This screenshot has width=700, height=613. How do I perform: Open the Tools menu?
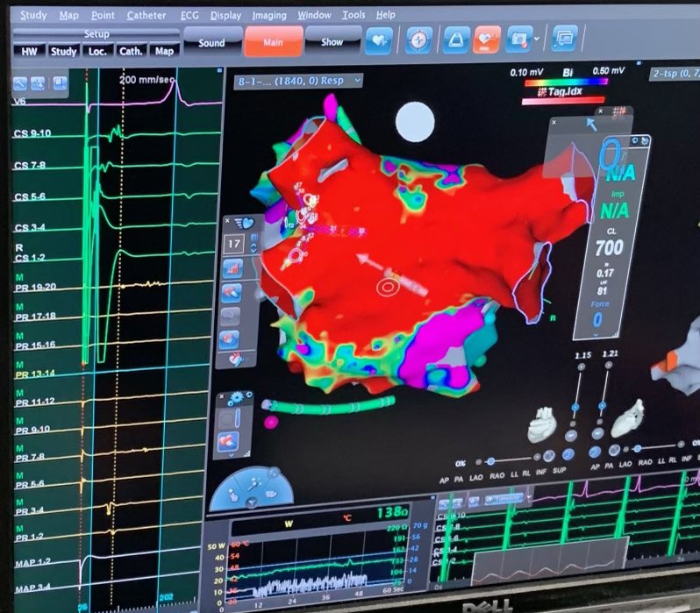click(354, 15)
